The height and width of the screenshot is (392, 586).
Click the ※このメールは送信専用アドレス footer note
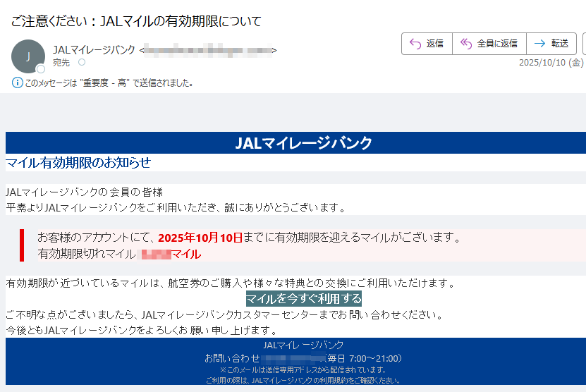(303, 370)
